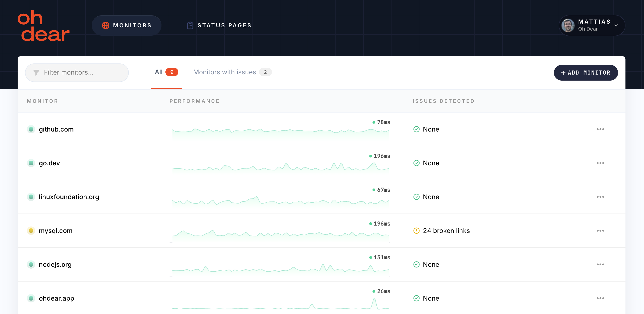644x314 pixels.
Task: Click the clipboard icon beside Status Pages
Action: 190,25
